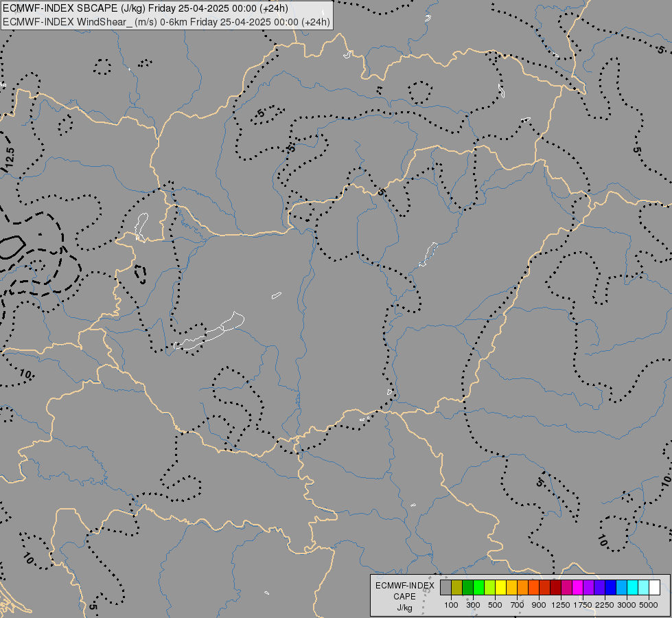Select the 900 legend value
The height and width of the screenshot is (618, 672).
tap(539, 605)
